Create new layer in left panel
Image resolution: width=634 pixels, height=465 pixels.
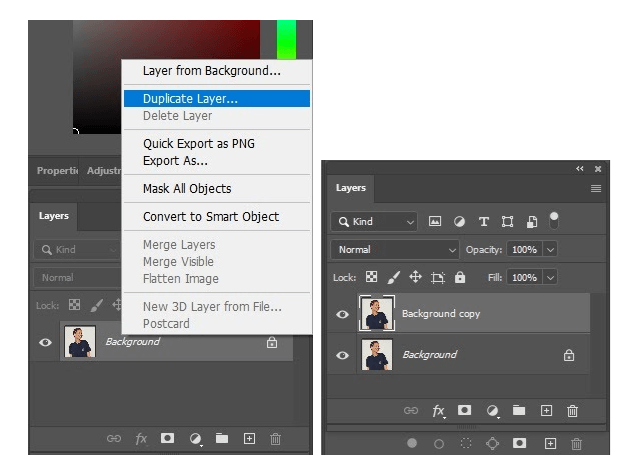tap(249, 439)
